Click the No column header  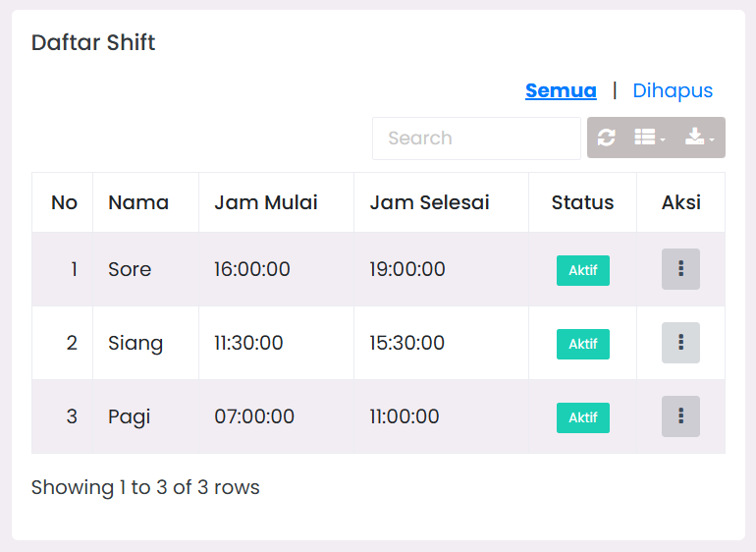click(64, 202)
